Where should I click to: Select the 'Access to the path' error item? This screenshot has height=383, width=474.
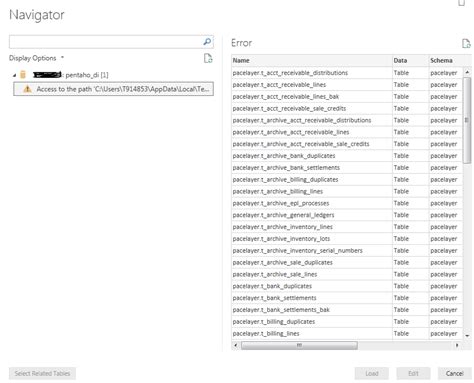113,89
